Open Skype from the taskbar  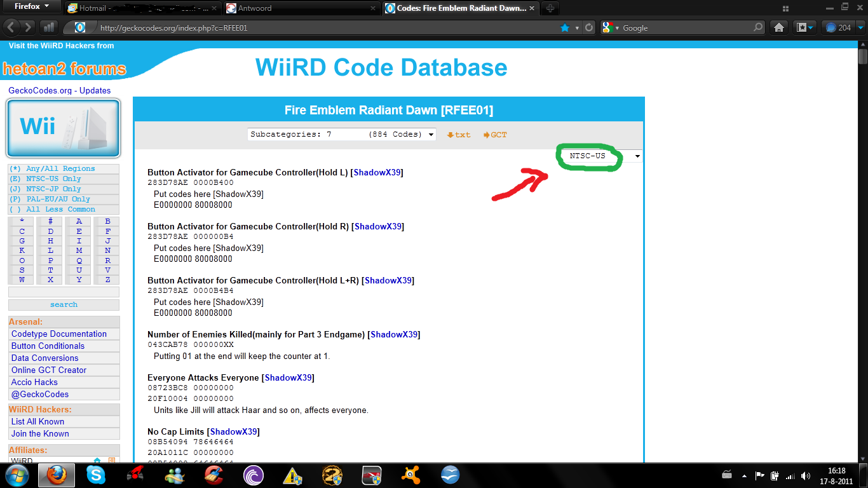pos(96,475)
